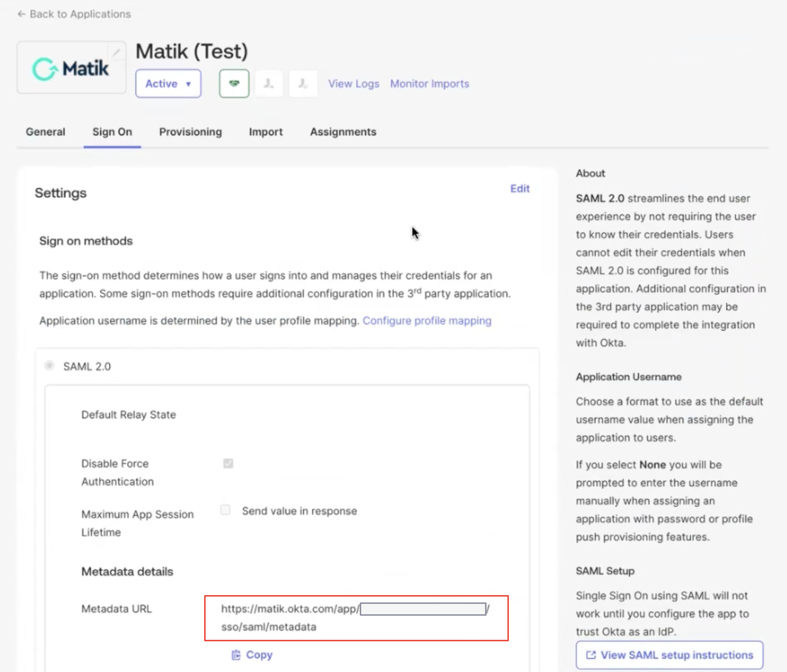Switch to the General tab
787x672 pixels.
point(45,132)
